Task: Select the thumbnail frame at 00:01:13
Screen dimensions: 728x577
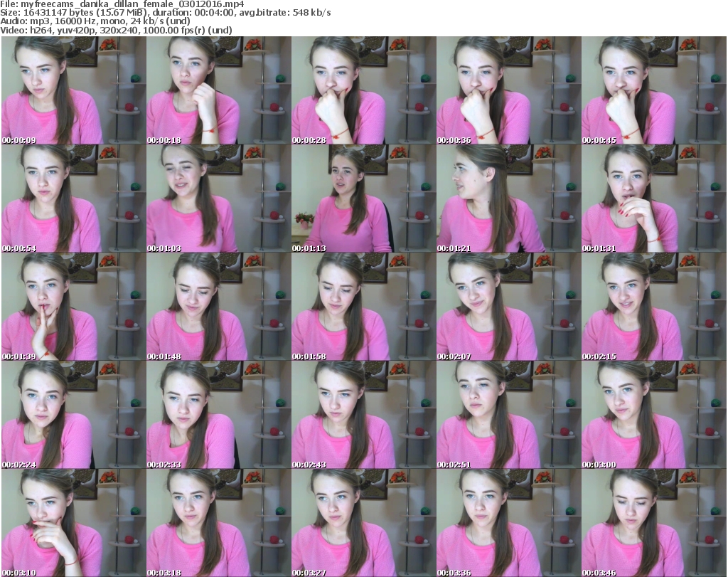Action: 363,198
